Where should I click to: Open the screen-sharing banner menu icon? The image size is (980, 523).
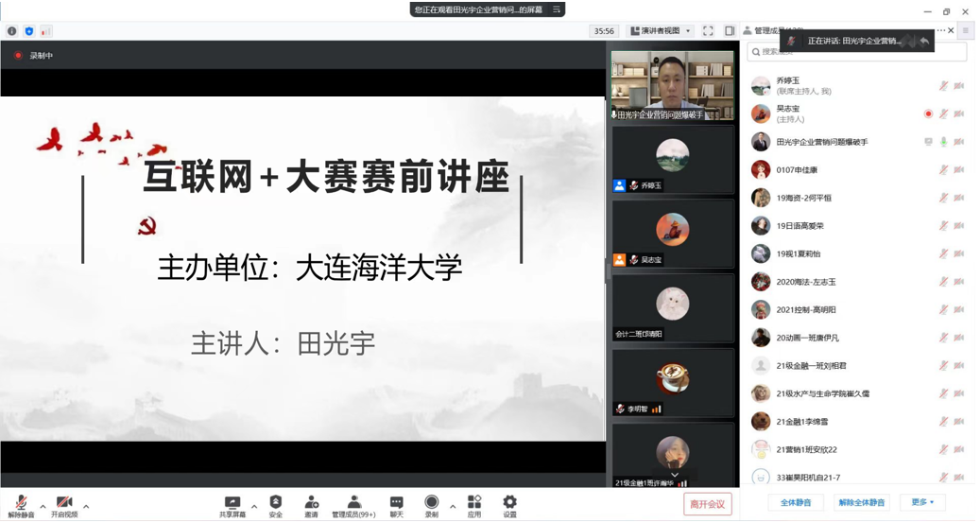557,9
